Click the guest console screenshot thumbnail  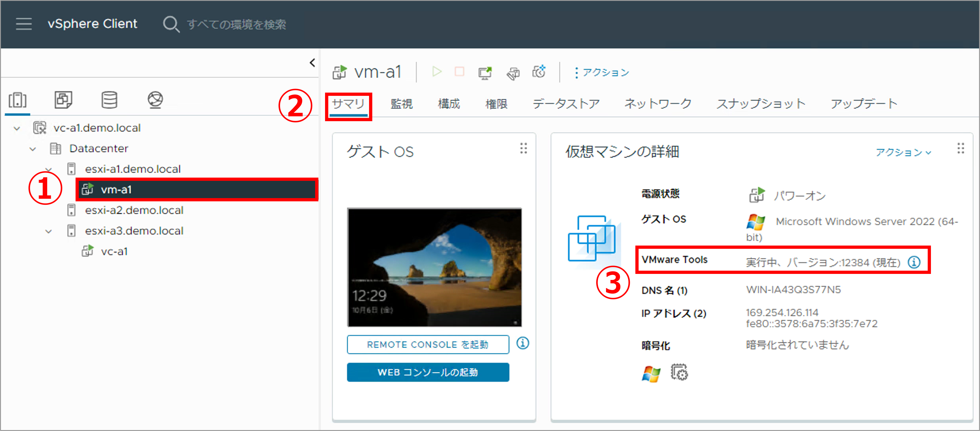pos(434,267)
